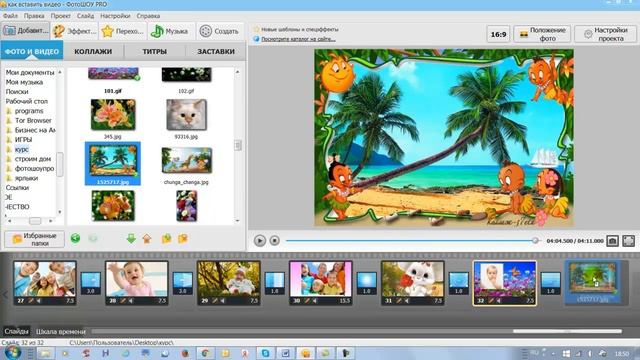
Task: Open the Правка menu
Action: (x=34, y=16)
